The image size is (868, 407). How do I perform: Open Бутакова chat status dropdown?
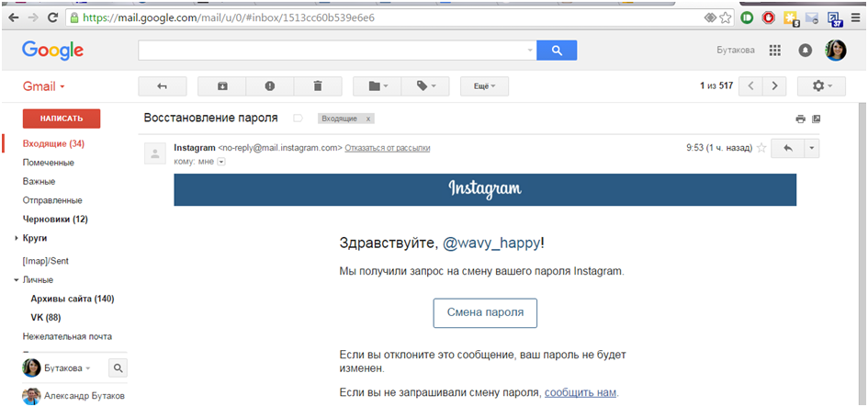pyautogui.click(x=67, y=368)
